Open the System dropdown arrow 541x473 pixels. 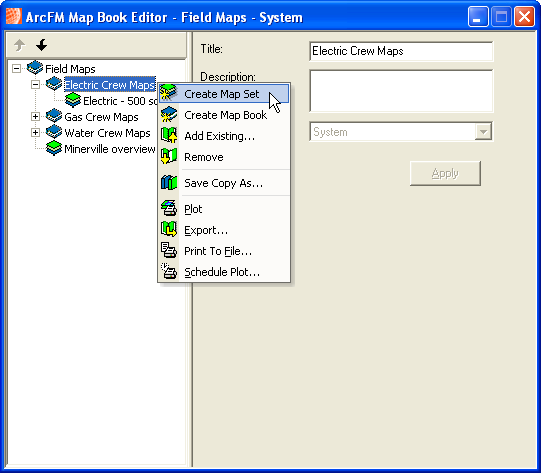[483, 132]
